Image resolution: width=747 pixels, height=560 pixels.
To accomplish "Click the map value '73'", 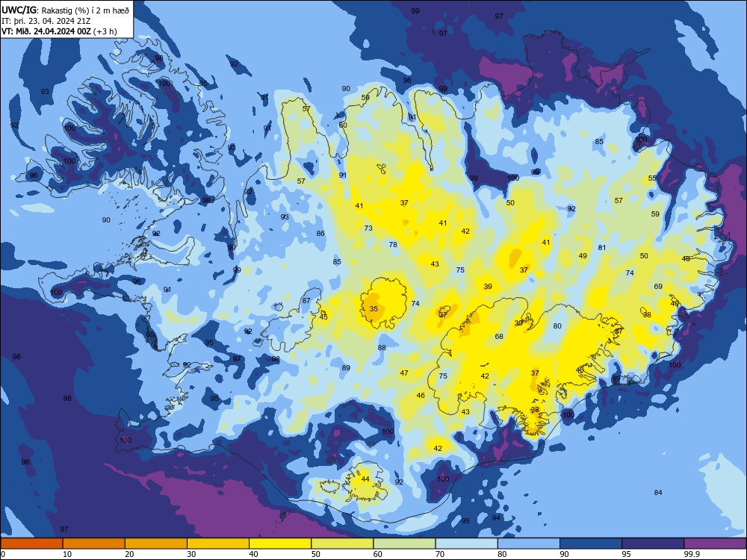I will 368,228.
